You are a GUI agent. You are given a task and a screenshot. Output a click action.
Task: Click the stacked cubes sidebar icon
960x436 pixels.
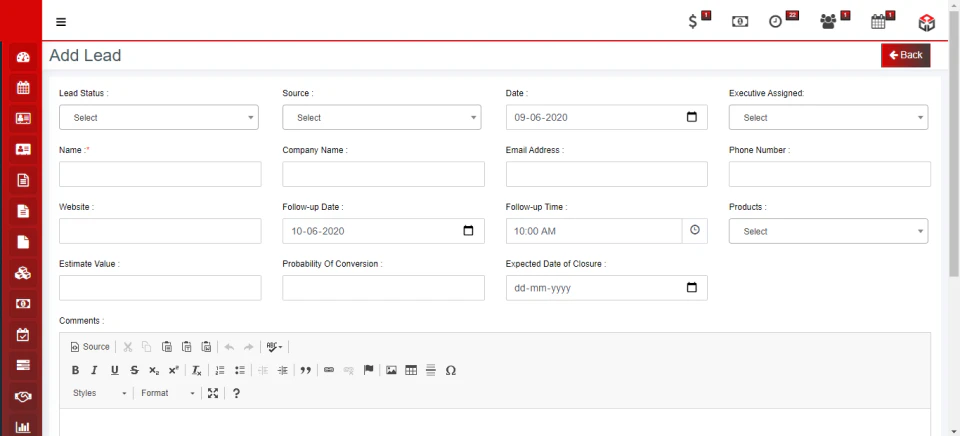point(23,273)
